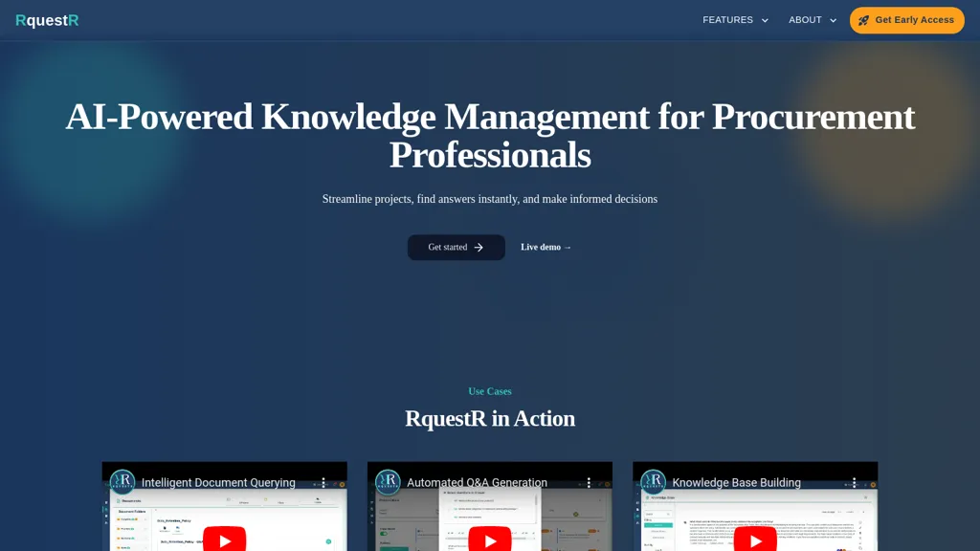The height and width of the screenshot is (551, 980).
Task: Click the rocket icon in Get Early Access
Action: 864,21
